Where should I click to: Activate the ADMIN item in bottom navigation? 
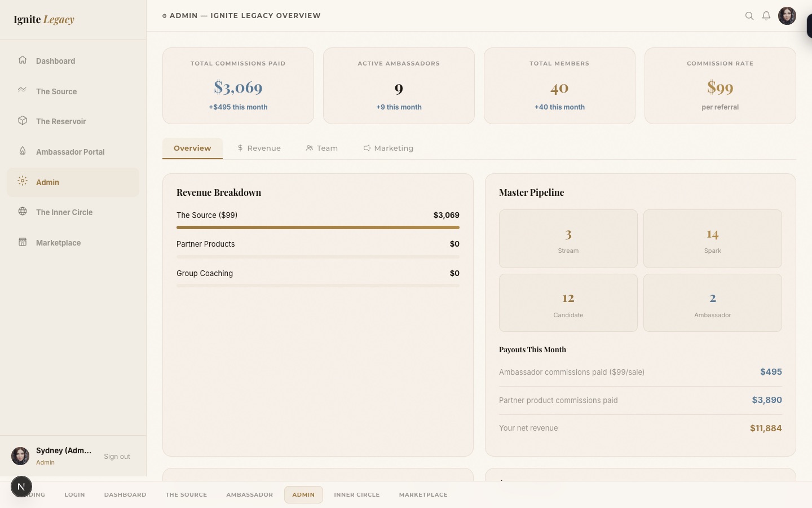tap(304, 494)
